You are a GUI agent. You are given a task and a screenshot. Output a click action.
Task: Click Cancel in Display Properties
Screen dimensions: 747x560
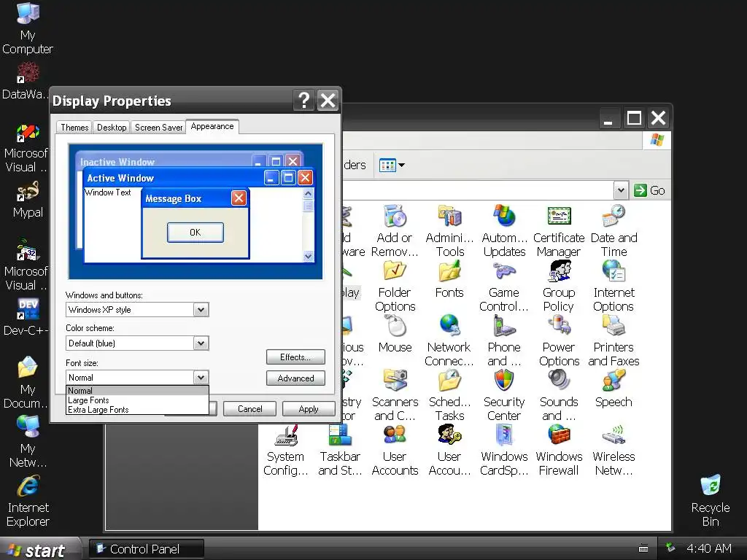click(x=249, y=409)
